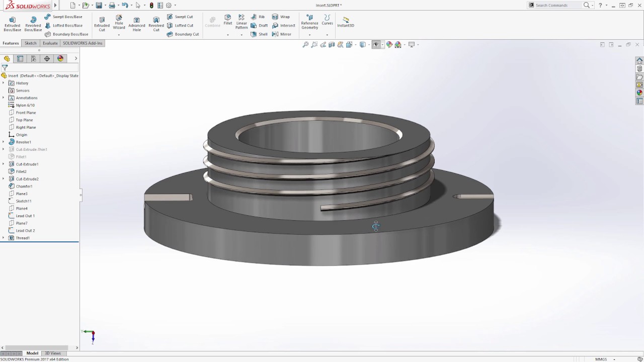This screenshot has width=644, height=362.
Task: Click the Rib feature
Action: pyautogui.click(x=258, y=17)
